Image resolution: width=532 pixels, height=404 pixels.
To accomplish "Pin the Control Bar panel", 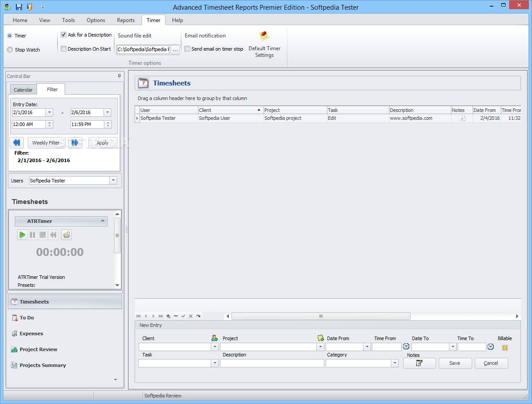I will coord(119,76).
